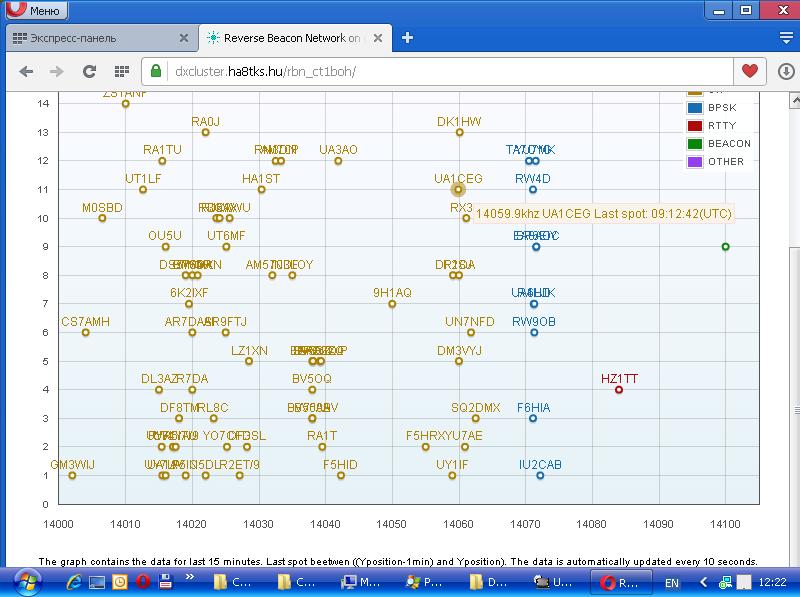Click the F5HID data point
The width and height of the screenshot is (800, 597).
click(340, 475)
